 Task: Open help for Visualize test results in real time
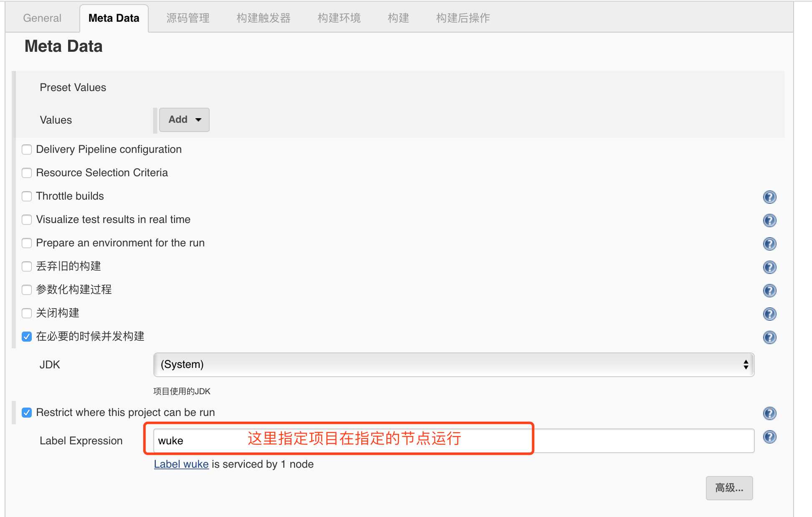point(769,220)
